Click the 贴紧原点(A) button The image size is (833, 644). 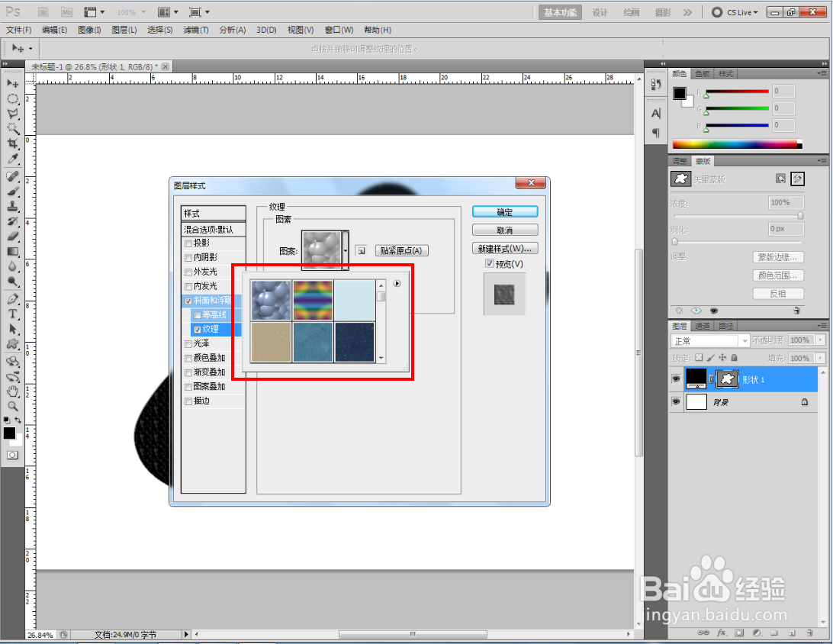(401, 251)
